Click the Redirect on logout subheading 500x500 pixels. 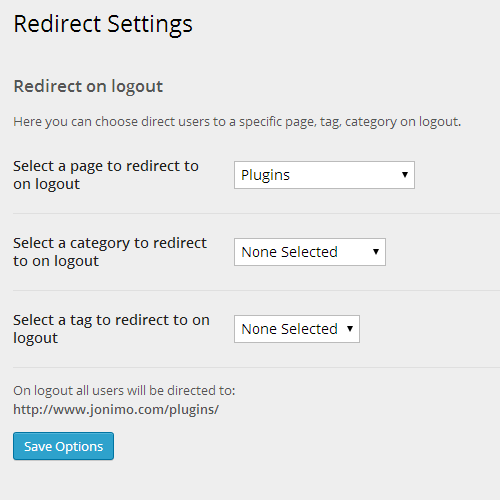tap(88, 87)
